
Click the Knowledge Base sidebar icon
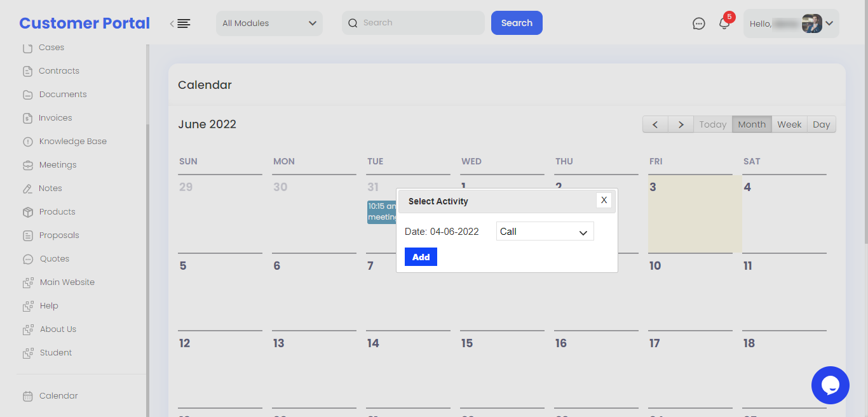[27, 142]
